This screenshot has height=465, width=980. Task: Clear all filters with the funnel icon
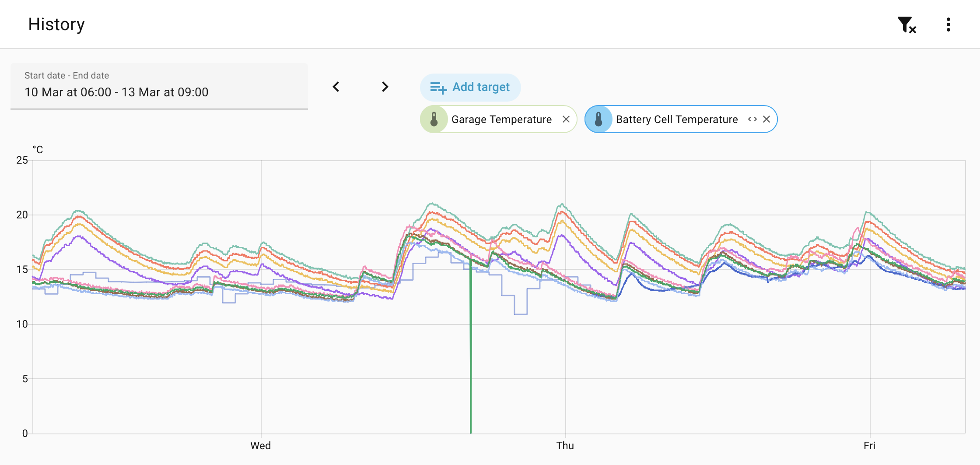(x=906, y=25)
